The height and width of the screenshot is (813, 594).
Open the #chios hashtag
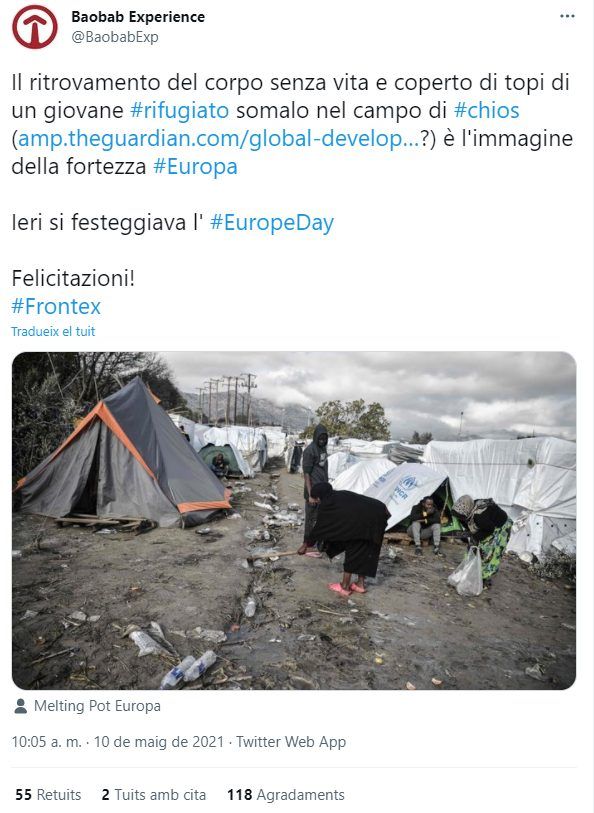[486, 110]
